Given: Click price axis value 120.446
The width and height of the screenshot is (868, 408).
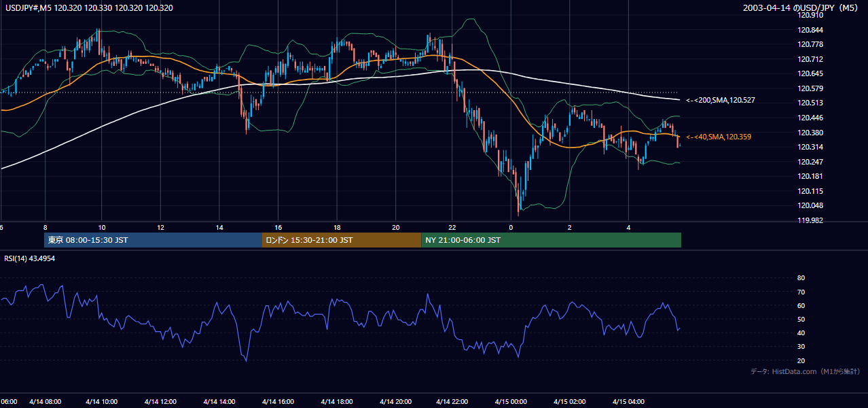Looking at the screenshot, I should [x=811, y=118].
